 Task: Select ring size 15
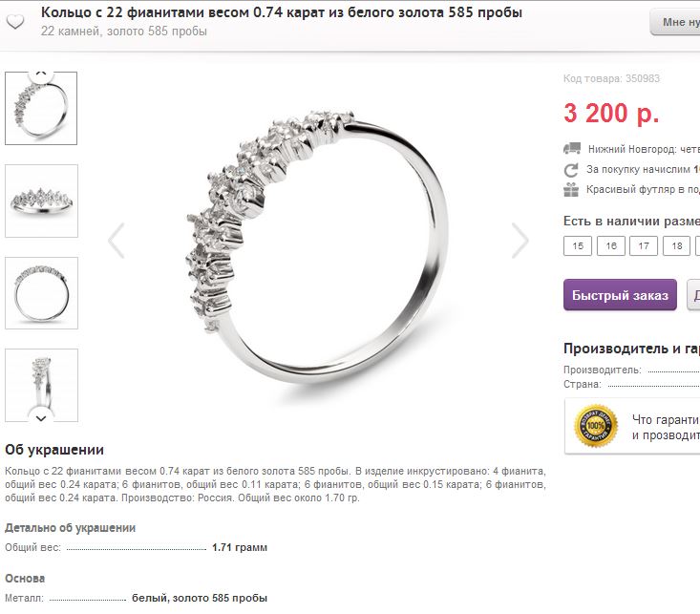[578, 246]
